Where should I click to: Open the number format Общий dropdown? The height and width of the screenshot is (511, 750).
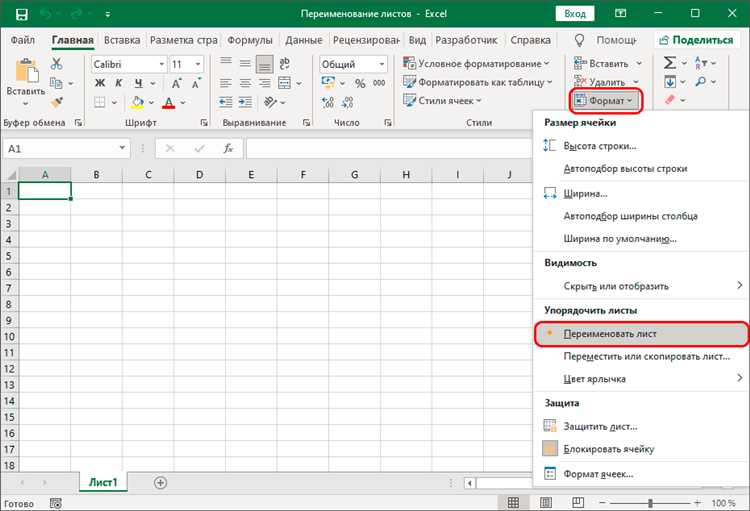point(382,64)
